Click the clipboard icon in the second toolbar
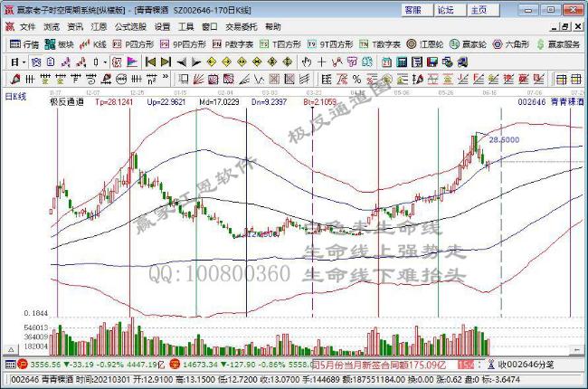The image size is (588, 389). click(51, 62)
